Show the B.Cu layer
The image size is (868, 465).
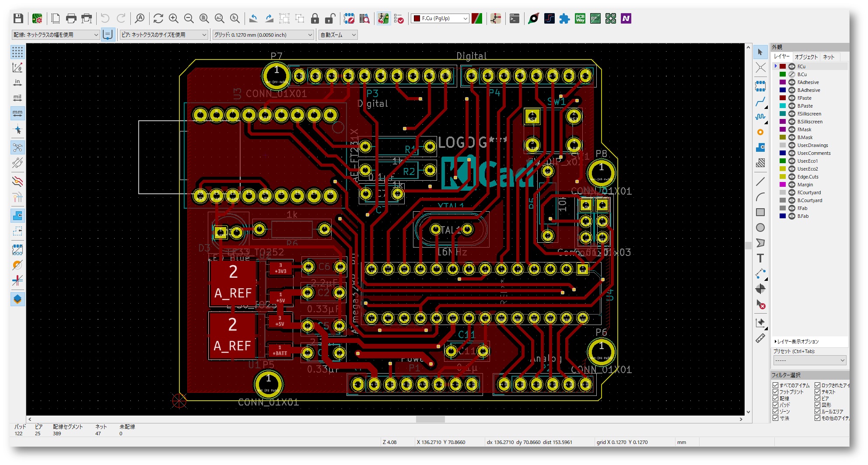pyautogui.click(x=792, y=74)
